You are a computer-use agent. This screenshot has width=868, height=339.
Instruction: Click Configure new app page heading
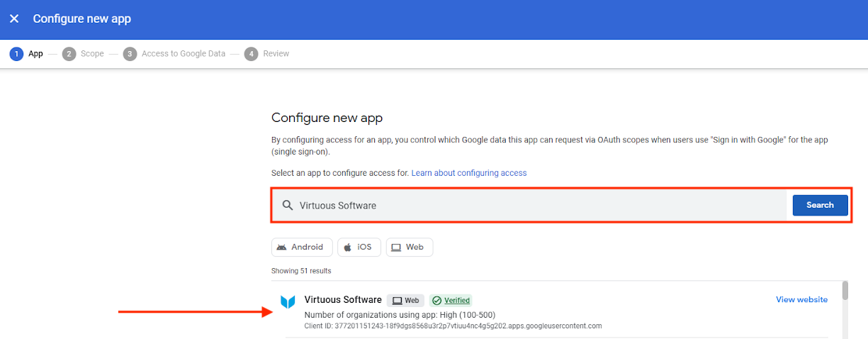[x=327, y=118]
